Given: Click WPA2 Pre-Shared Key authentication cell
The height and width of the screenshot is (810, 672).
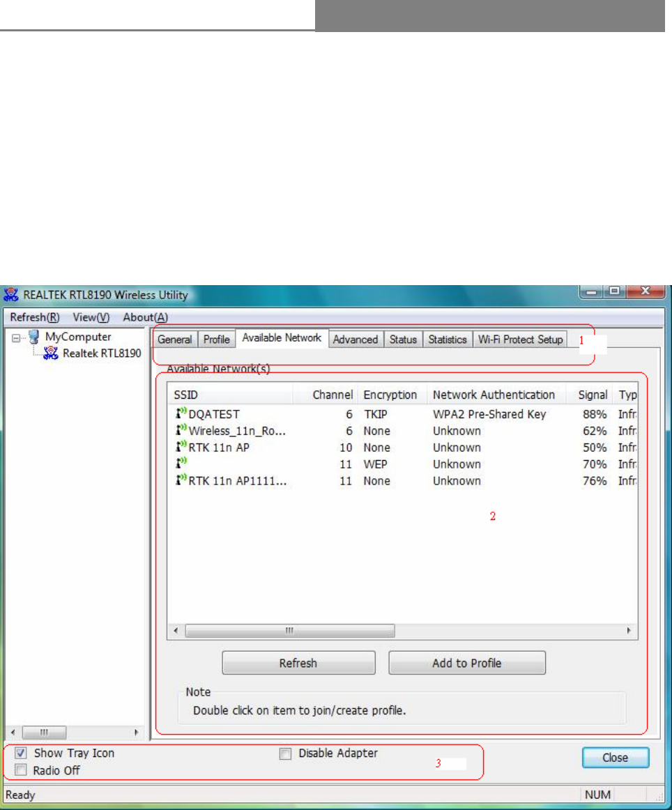Looking at the screenshot, I should point(489,414).
